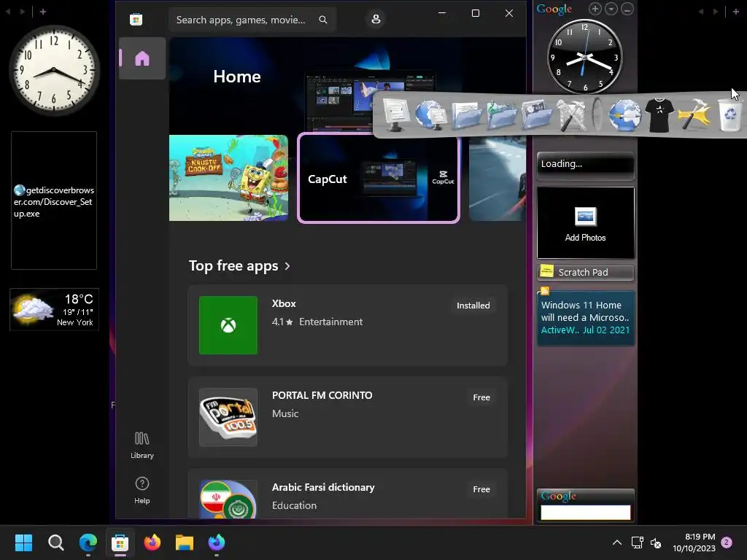
Task: Open the Pictures folder icon in the dock
Action: (x=537, y=115)
